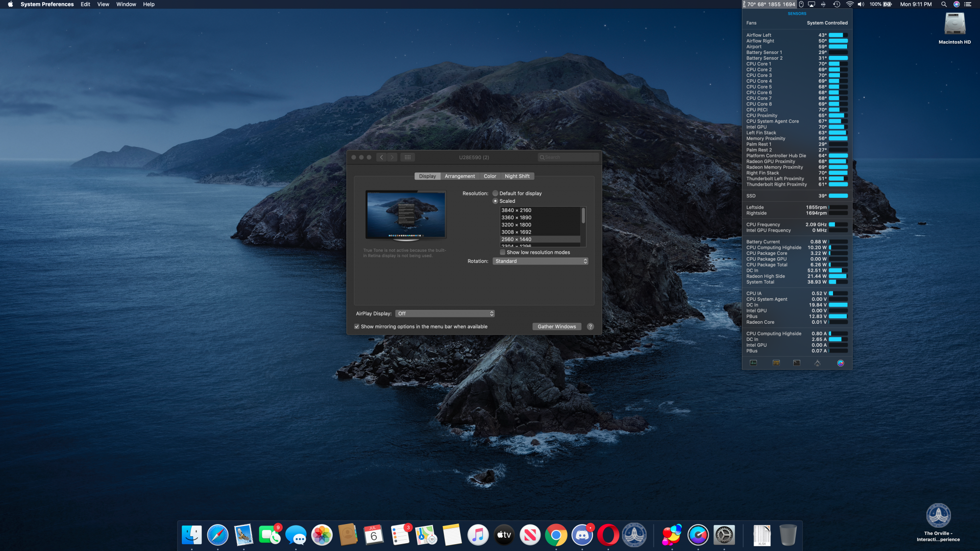Screen dimensions: 980x551
Task: Activate Siri from the menu bar
Action: tap(956, 4)
